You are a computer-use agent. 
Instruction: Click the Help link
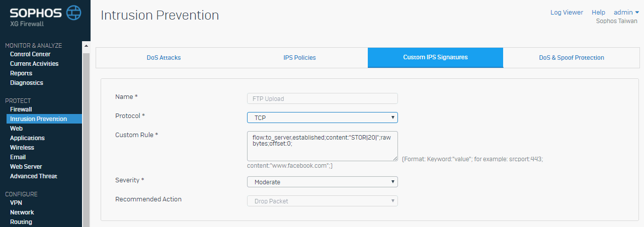coord(598,13)
